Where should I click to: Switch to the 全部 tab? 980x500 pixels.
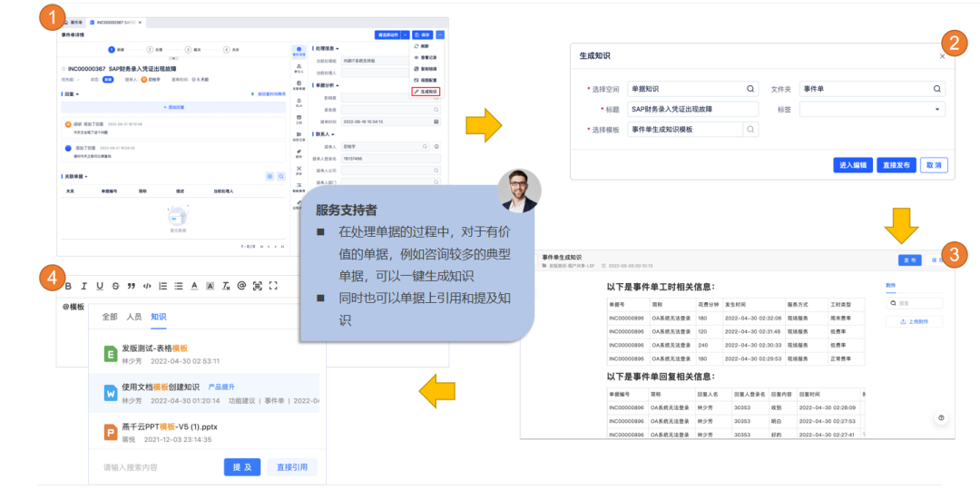110,317
